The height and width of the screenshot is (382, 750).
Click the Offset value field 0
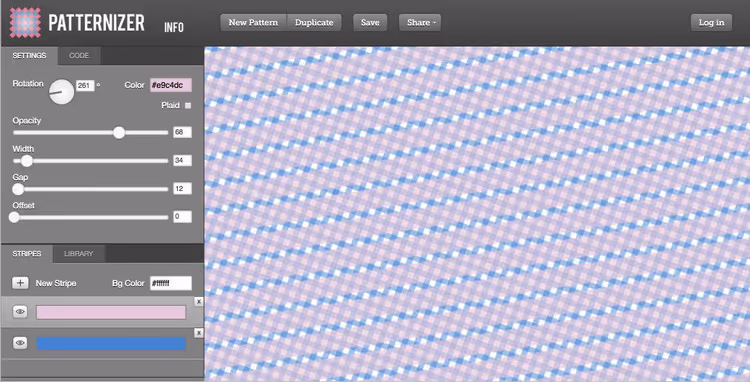pos(182,217)
